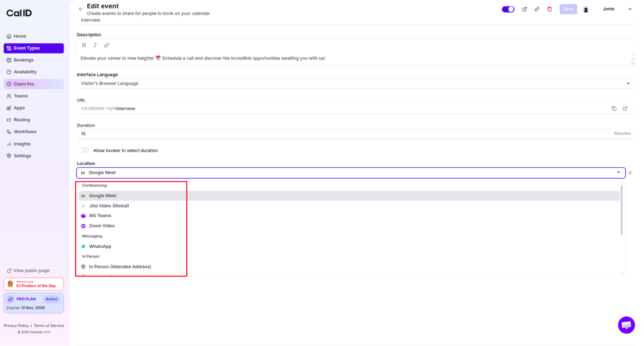This screenshot has height=346, width=644.
Task: Delete the event with the red trash icon
Action: pyautogui.click(x=550, y=9)
